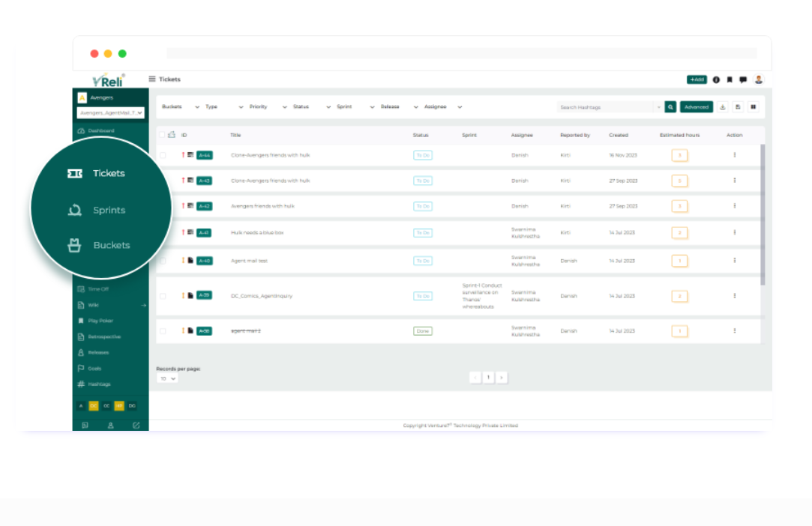Switch to the Tickets section
Viewport: 812px width, 526px height.
(x=108, y=173)
